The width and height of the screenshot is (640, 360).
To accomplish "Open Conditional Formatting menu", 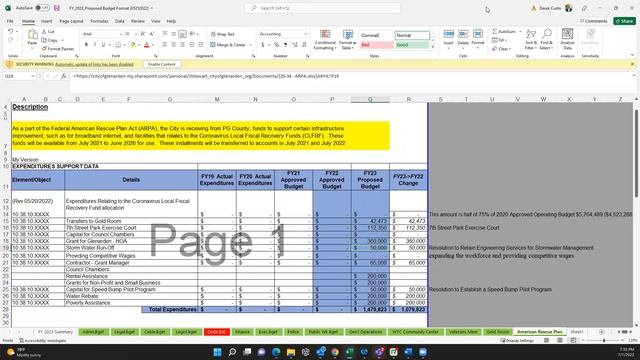I will pyautogui.click(x=325, y=40).
